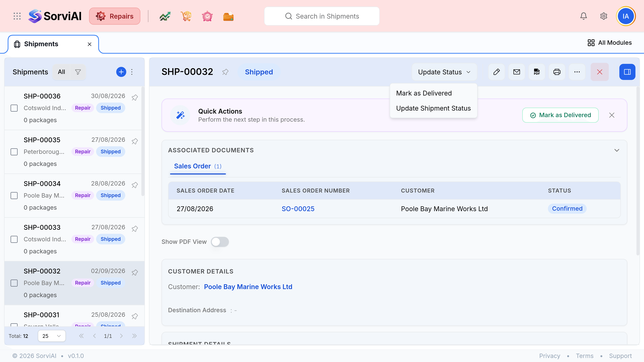This screenshot has width=644, height=362.
Task: Focus the Search in Shipments field
Action: click(322, 16)
